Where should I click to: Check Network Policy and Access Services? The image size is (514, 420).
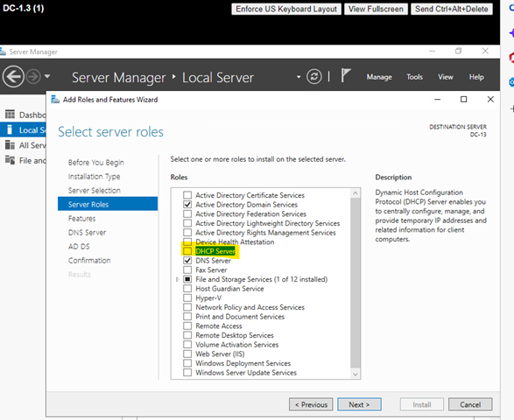pos(187,307)
